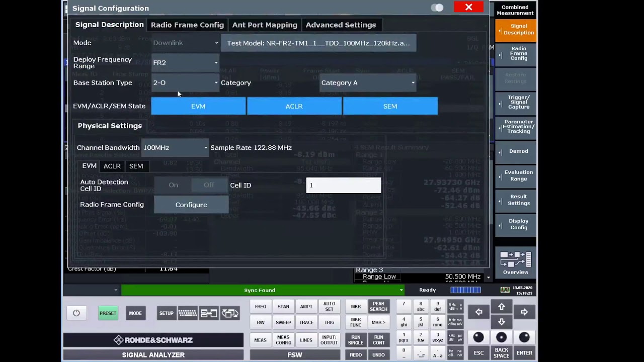Select the ACLR sub-tab under Physical Settings
Image resolution: width=644 pixels, height=362 pixels.
pyautogui.click(x=112, y=166)
